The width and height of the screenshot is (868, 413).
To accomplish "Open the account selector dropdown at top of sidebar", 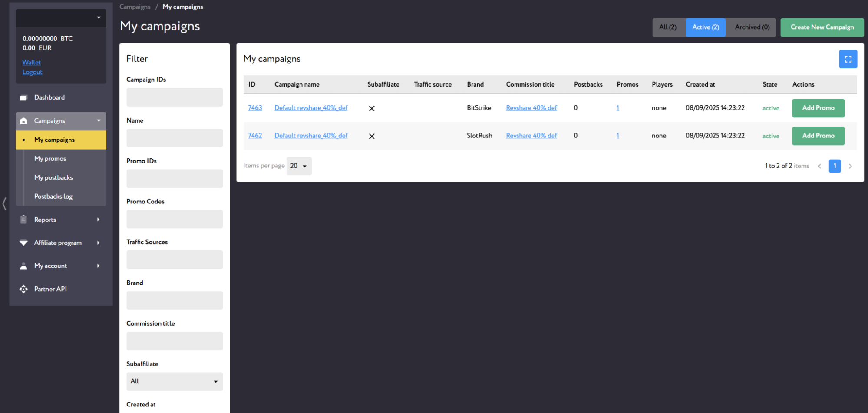I will 61,18.
